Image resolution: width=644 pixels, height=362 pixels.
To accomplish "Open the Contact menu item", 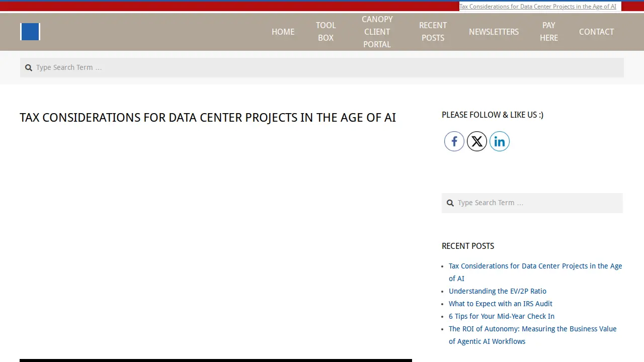I will point(596,32).
